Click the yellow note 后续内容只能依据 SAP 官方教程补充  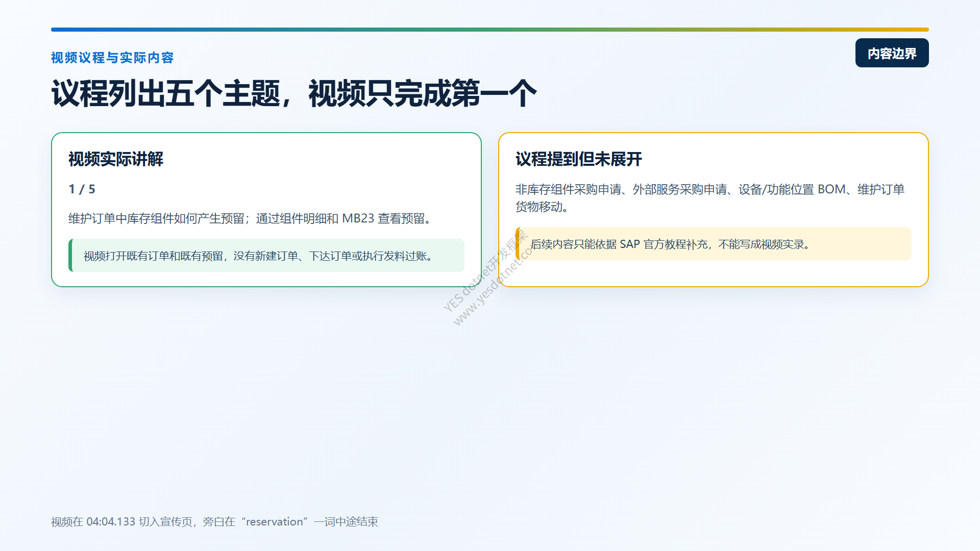click(714, 244)
